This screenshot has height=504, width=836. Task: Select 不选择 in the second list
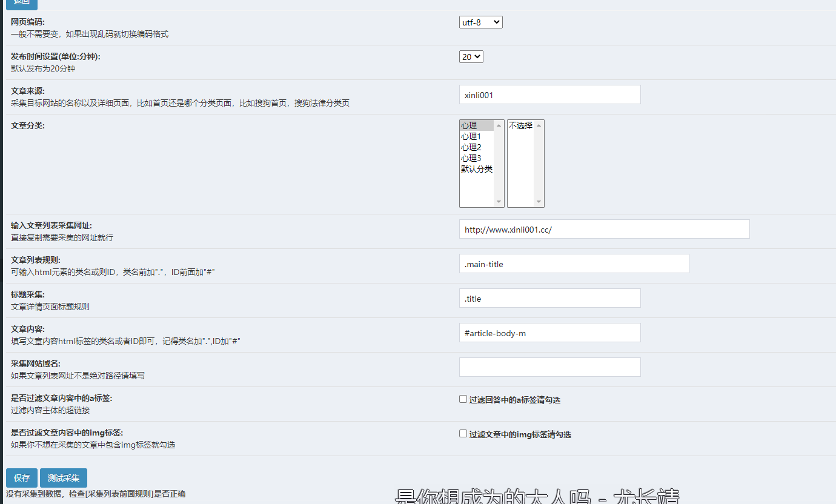(x=520, y=125)
